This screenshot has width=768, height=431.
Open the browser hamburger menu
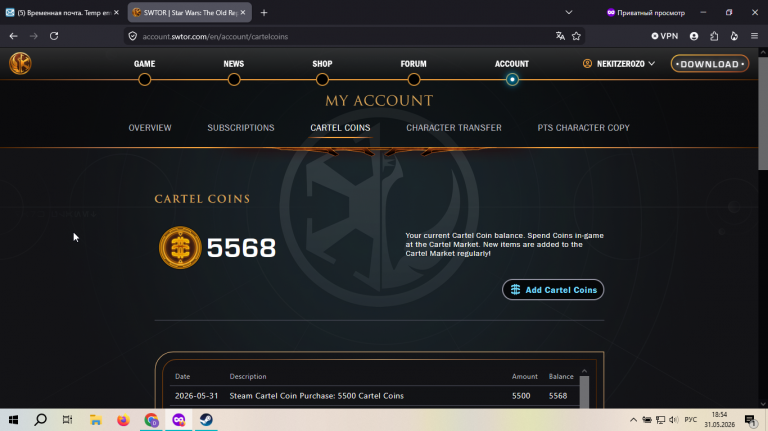click(x=754, y=36)
